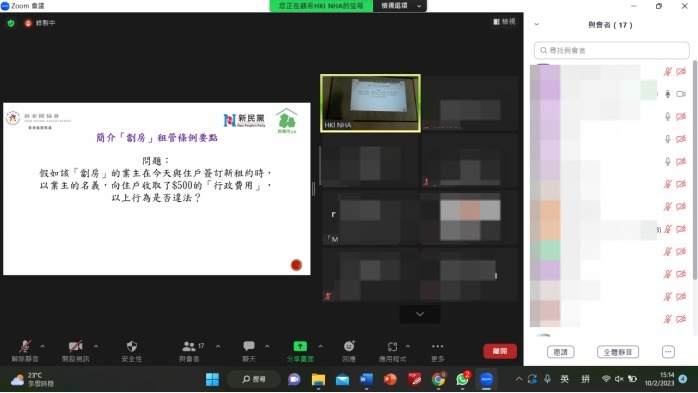
Task: Click the green Share Screen icon
Action: coord(300,346)
